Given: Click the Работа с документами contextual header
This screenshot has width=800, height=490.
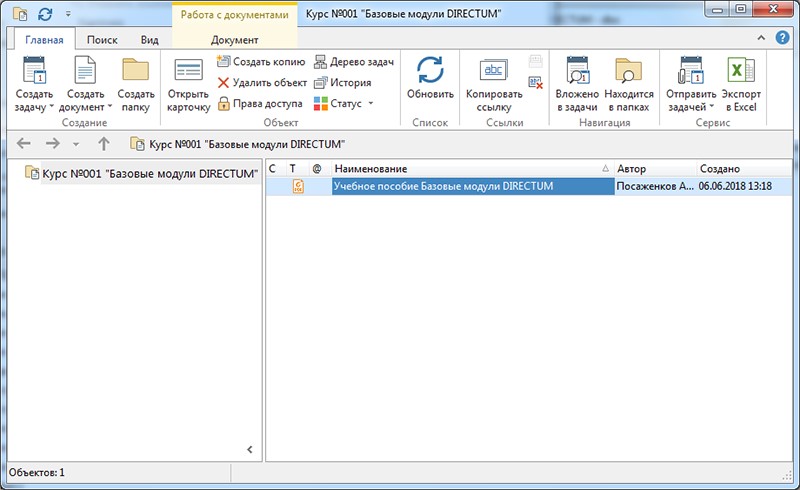Looking at the screenshot, I should point(235,15).
